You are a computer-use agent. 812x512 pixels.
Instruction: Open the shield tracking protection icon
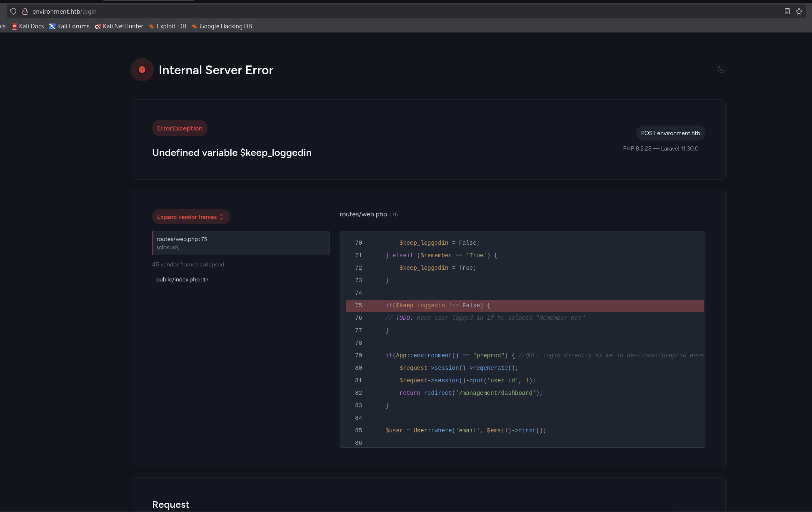pos(13,11)
